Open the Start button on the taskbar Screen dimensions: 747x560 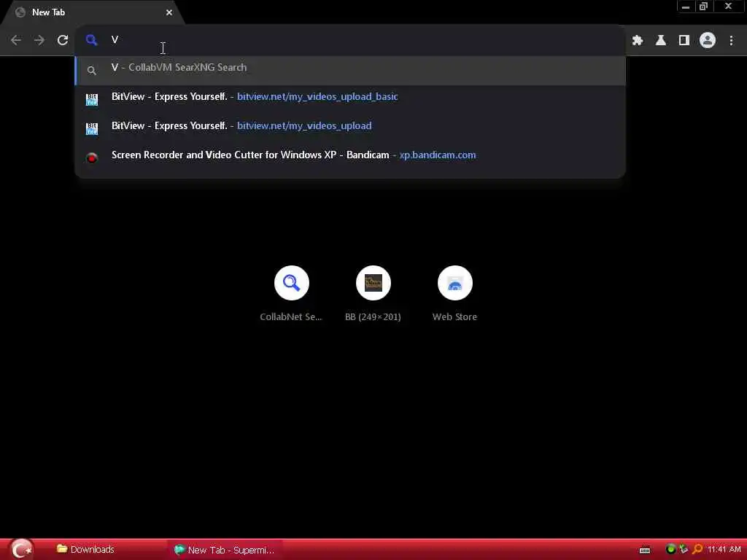pyautogui.click(x=21, y=549)
